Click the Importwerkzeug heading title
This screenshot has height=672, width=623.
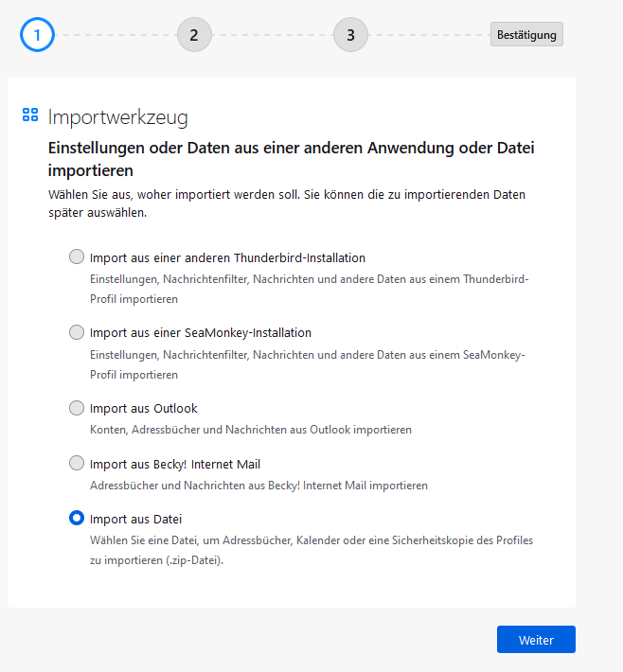pyautogui.click(x=118, y=117)
